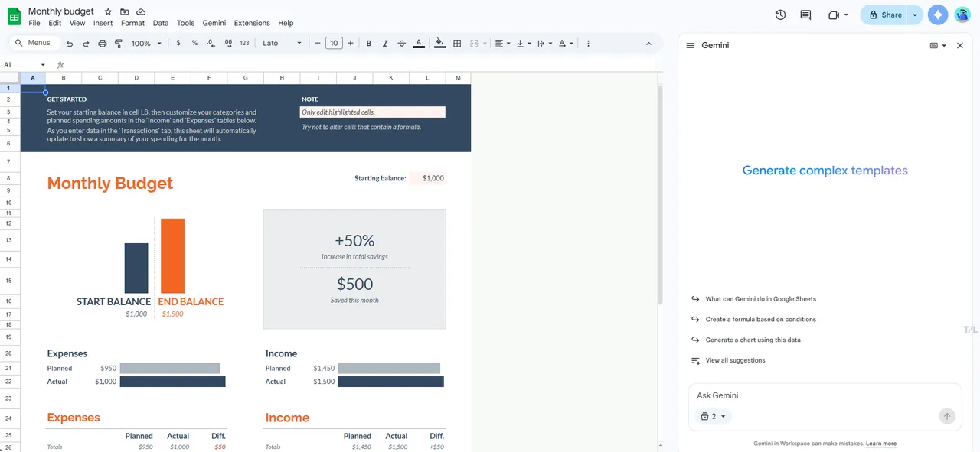Open the zoom level dropdown

point(146,44)
